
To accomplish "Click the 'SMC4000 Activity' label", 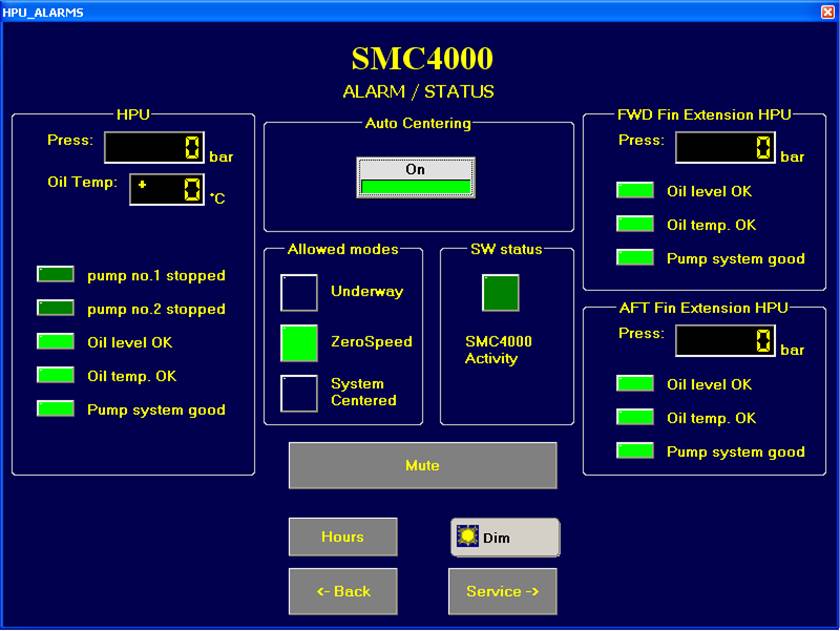I will coord(498,350).
